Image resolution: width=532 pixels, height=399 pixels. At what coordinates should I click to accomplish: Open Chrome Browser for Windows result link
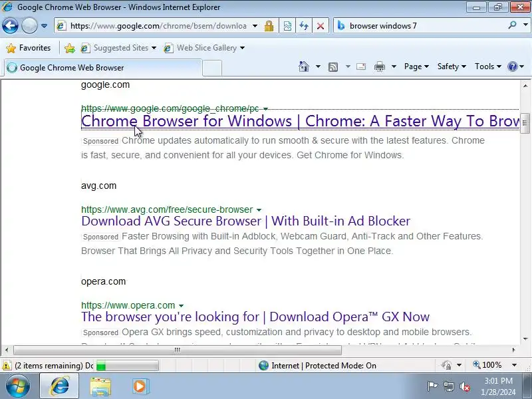coord(300,121)
